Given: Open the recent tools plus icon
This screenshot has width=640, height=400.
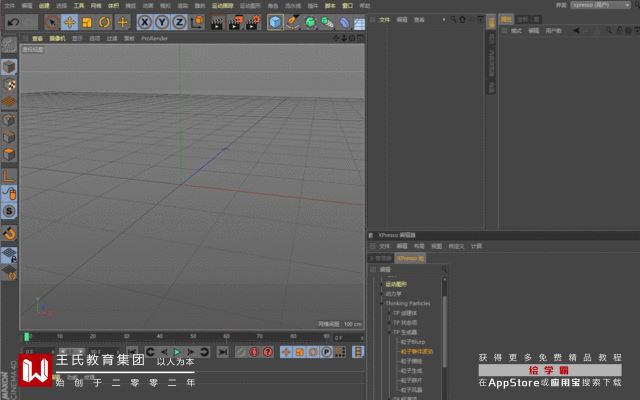Looking at the screenshot, I should point(122,22).
